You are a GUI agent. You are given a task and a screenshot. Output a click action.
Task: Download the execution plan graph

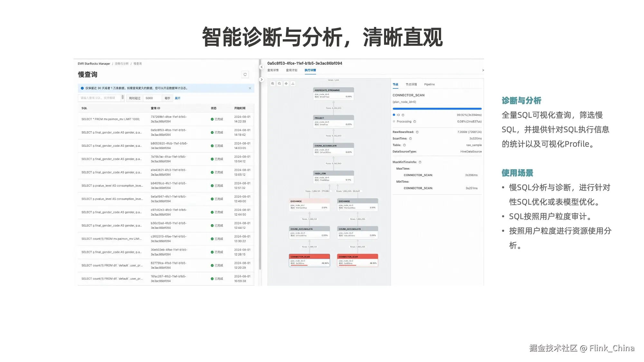tap(293, 84)
